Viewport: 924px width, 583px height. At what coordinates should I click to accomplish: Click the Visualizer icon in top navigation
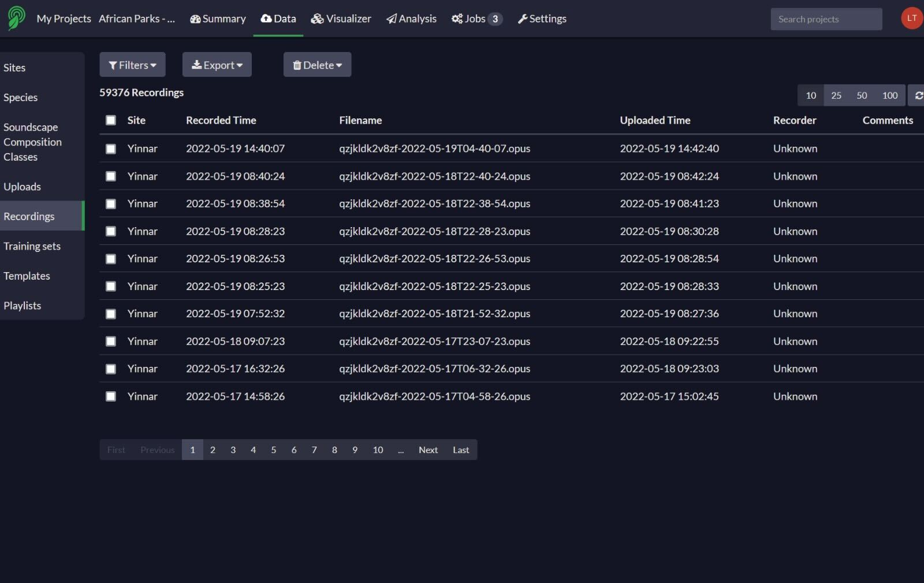[x=317, y=18]
